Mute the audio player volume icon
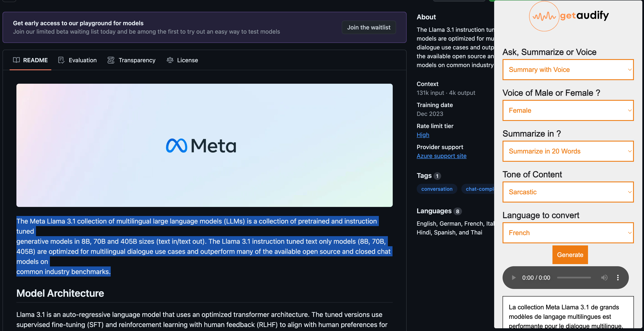The image size is (644, 331). click(x=604, y=278)
